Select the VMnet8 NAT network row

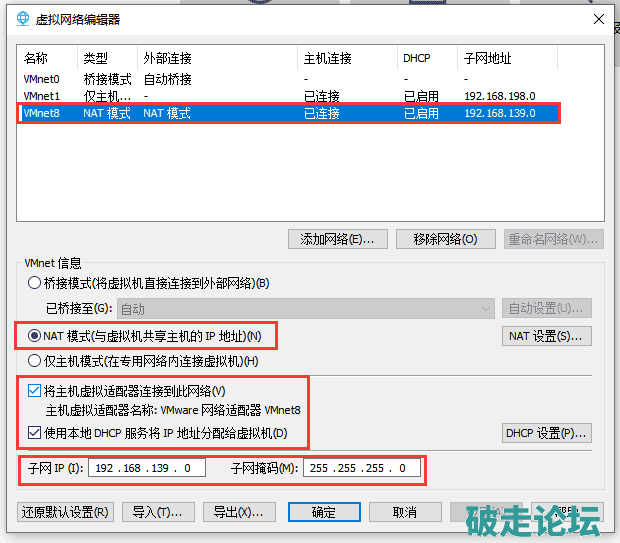(42, 113)
